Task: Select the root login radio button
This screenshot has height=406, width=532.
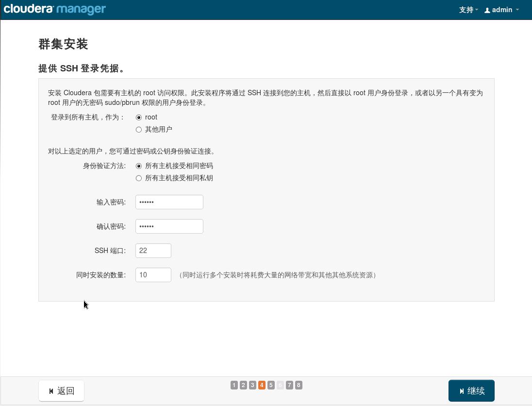Action: [x=139, y=117]
